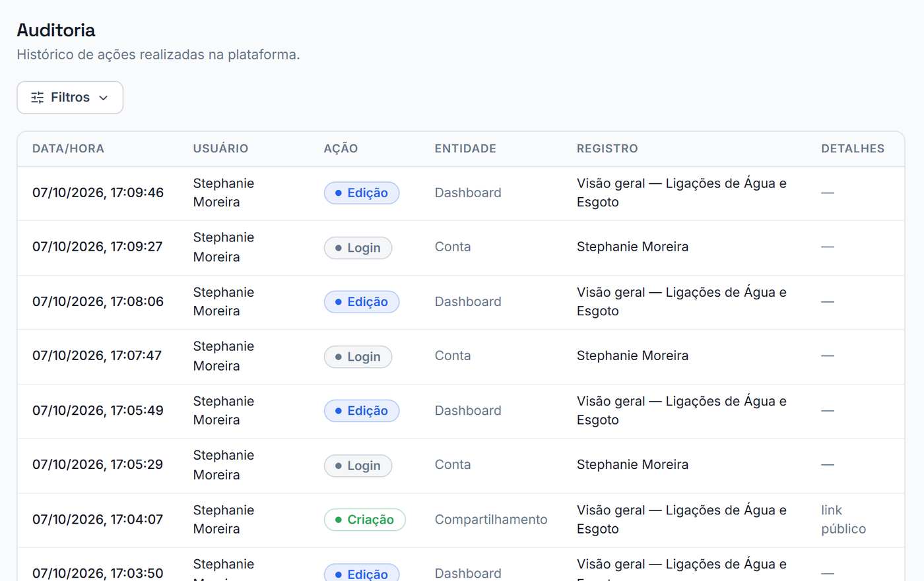
Task: Click Dashboard entity in the 17:08:06 row
Action: (468, 301)
